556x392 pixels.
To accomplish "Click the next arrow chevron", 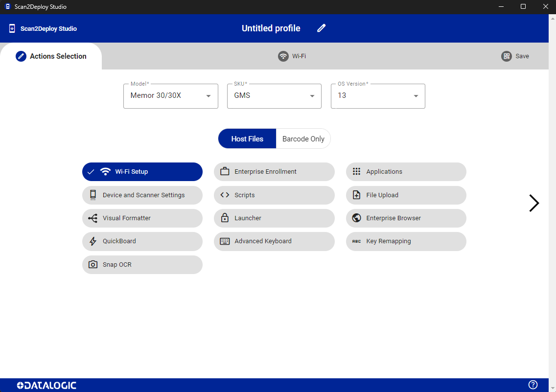I will click(534, 203).
